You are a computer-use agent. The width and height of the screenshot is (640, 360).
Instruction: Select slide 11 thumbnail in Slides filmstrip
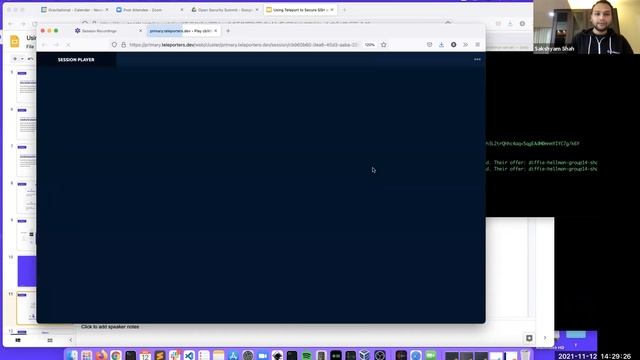27,308
